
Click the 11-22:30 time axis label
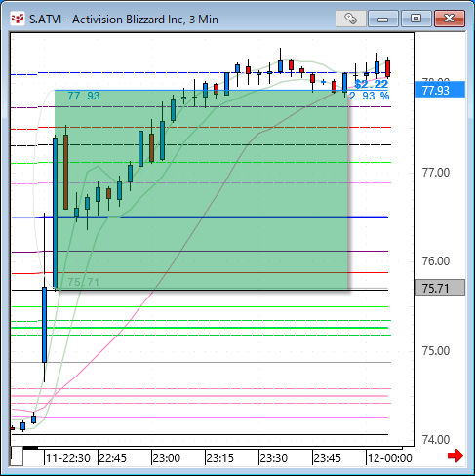tap(68, 458)
